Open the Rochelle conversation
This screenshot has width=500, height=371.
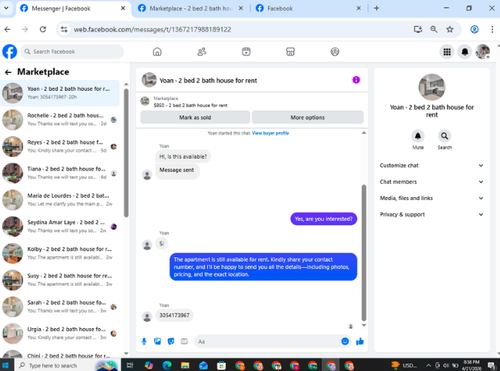coord(60,120)
